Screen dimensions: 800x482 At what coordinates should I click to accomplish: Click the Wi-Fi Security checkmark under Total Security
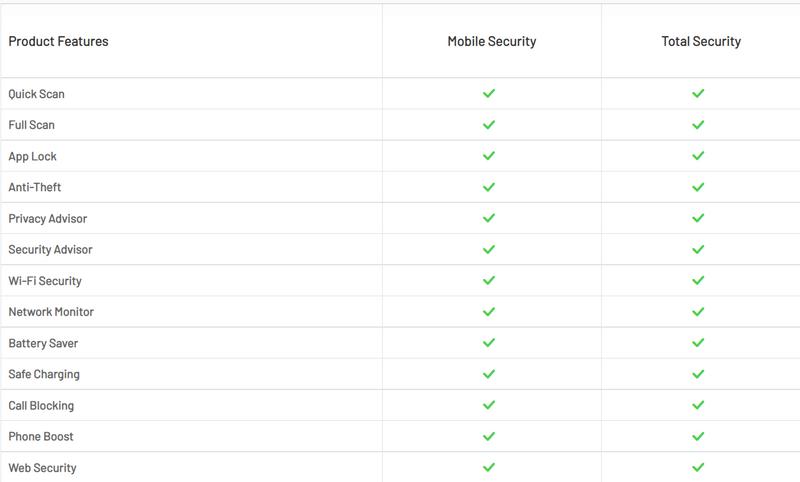click(699, 281)
